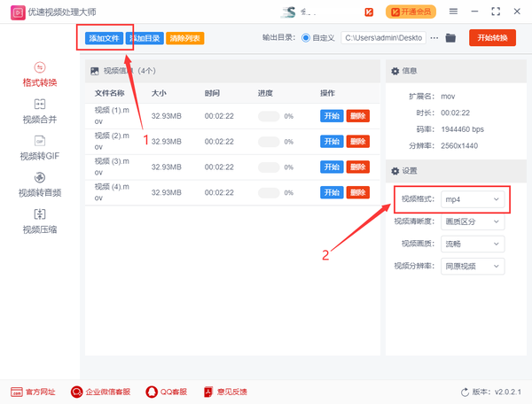
Task: Delete 视频 (2).mov from list
Action: click(358, 142)
